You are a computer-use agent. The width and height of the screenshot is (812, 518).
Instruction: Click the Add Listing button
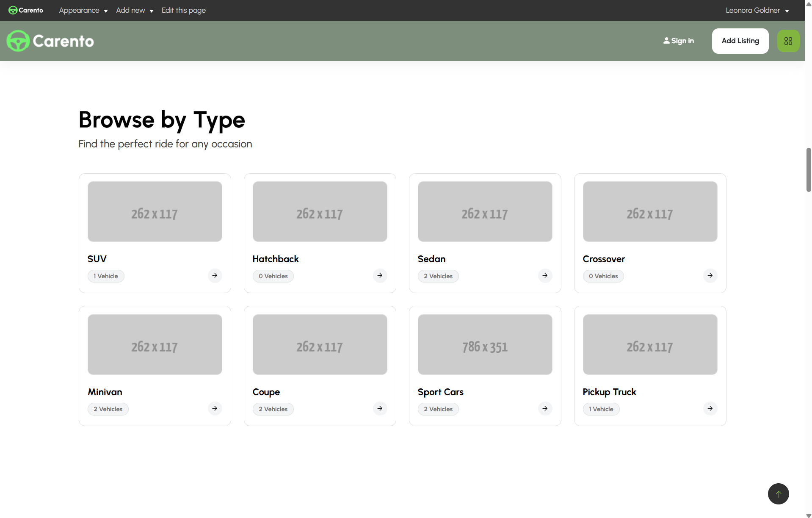740,41
